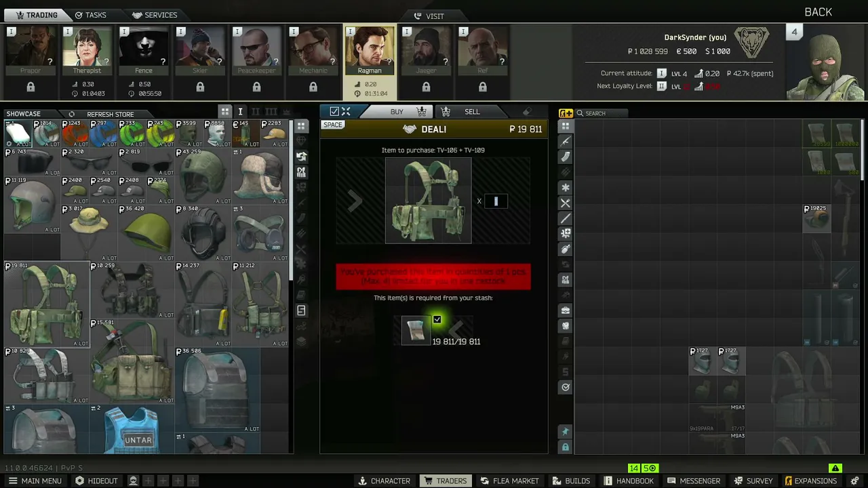The width and height of the screenshot is (868, 488).
Task: Filter stash by armor vest icon
Action: click(x=566, y=326)
